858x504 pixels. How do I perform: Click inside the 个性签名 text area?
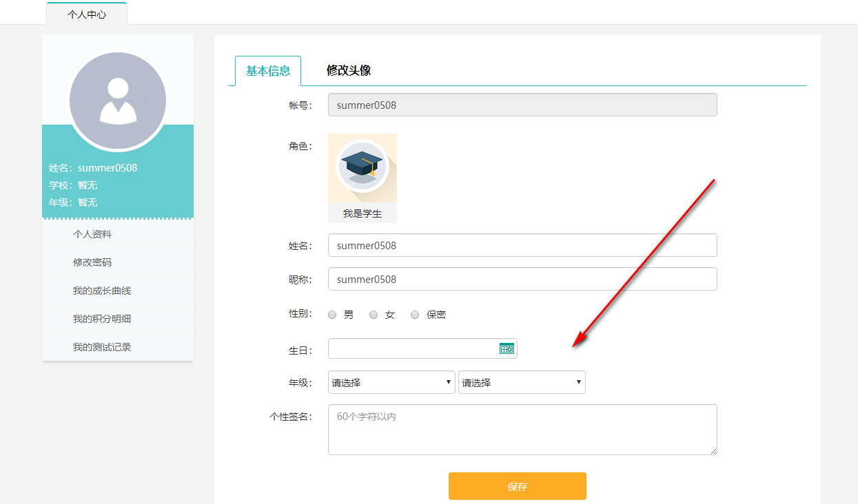point(522,428)
